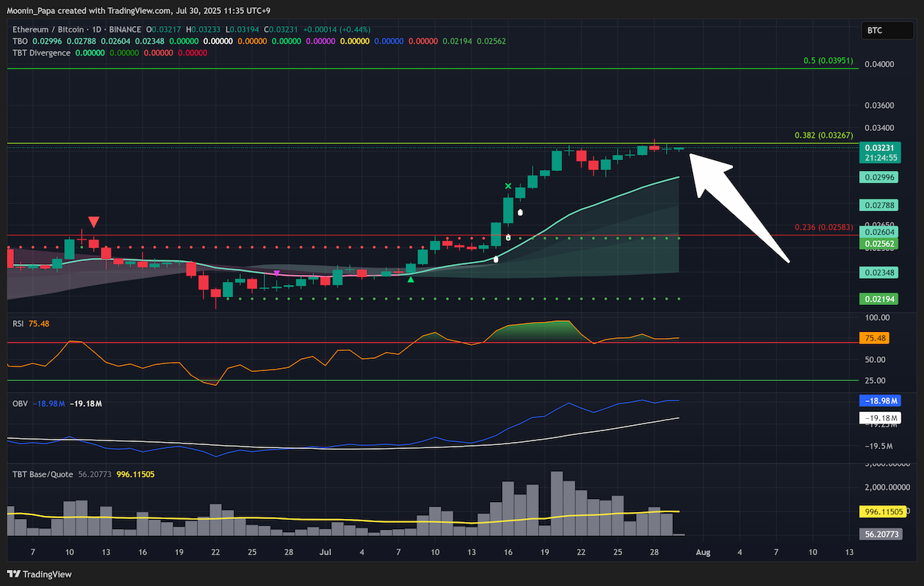This screenshot has width=924, height=586.
Task: Click the TradingView logo at bottom left
Action: pos(38,574)
